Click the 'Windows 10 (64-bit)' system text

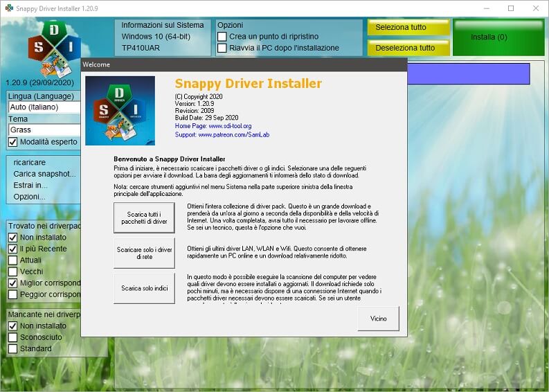click(156, 37)
